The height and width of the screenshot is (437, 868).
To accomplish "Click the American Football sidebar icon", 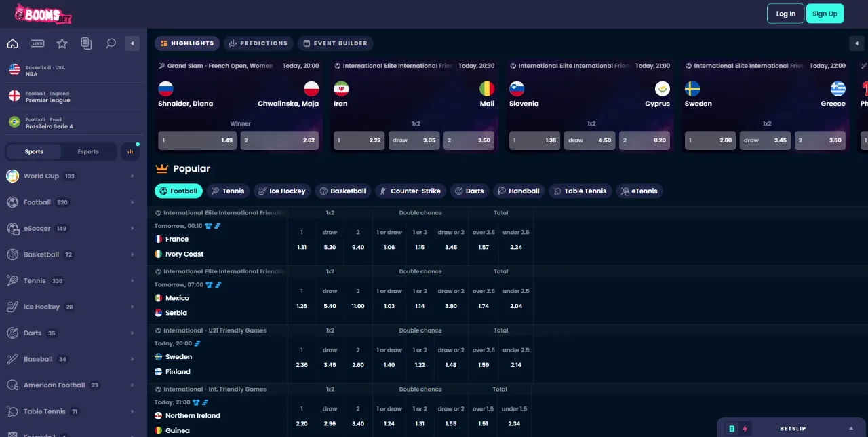I will pos(12,385).
